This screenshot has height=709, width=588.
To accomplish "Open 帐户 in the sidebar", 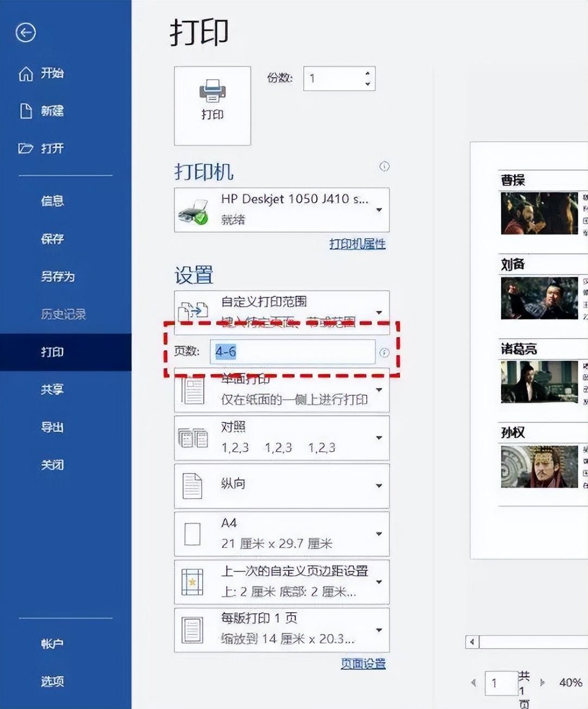I will [x=52, y=644].
